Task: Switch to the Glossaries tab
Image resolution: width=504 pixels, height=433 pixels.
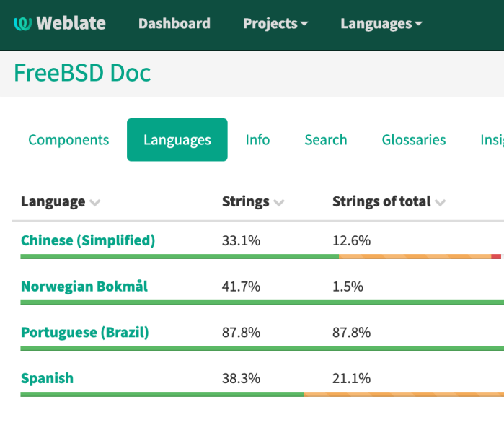Action: pos(414,139)
